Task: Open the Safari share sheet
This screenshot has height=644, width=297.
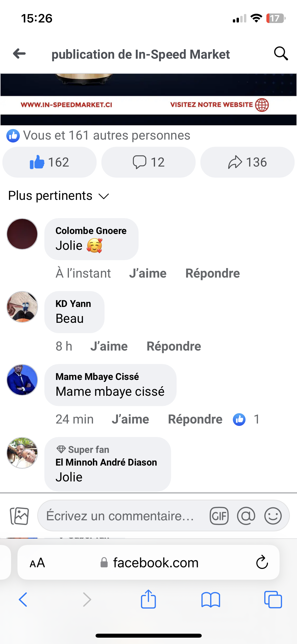Action: (148, 599)
